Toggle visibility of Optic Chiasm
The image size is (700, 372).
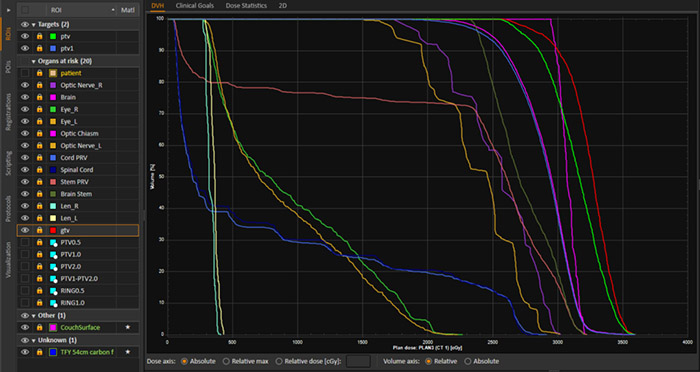(25, 134)
